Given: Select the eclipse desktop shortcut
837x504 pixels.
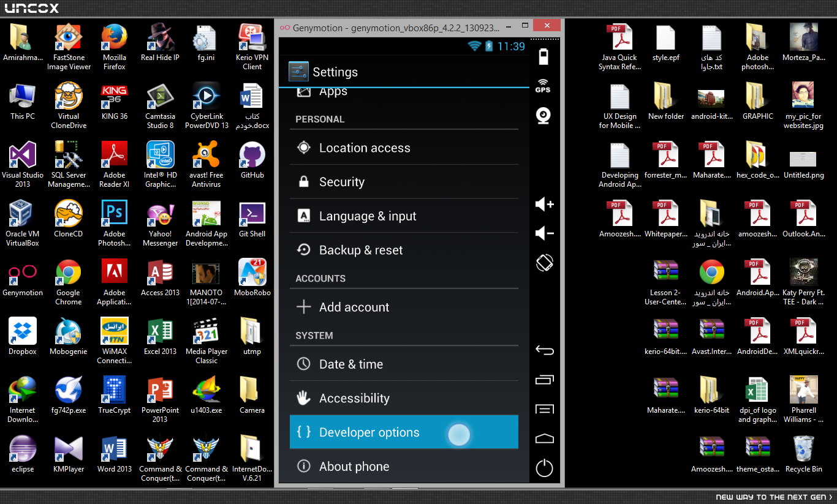Looking at the screenshot, I should [x=23, y=454].
